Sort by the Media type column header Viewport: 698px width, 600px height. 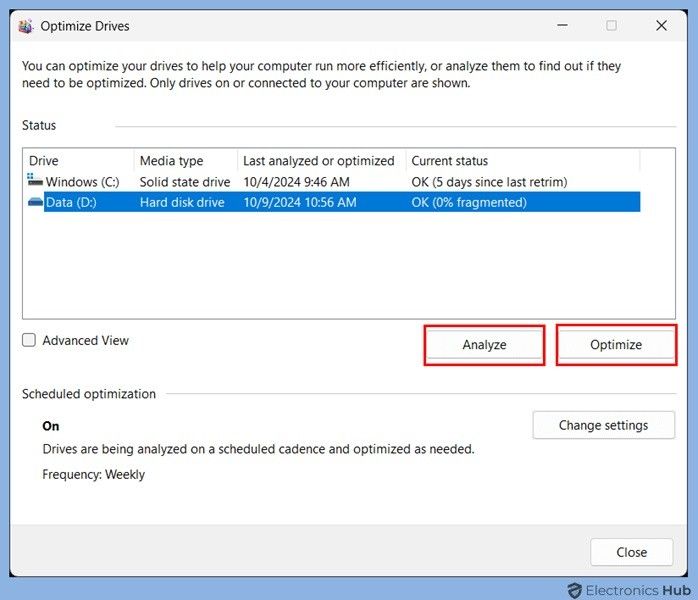click(171, 161)
